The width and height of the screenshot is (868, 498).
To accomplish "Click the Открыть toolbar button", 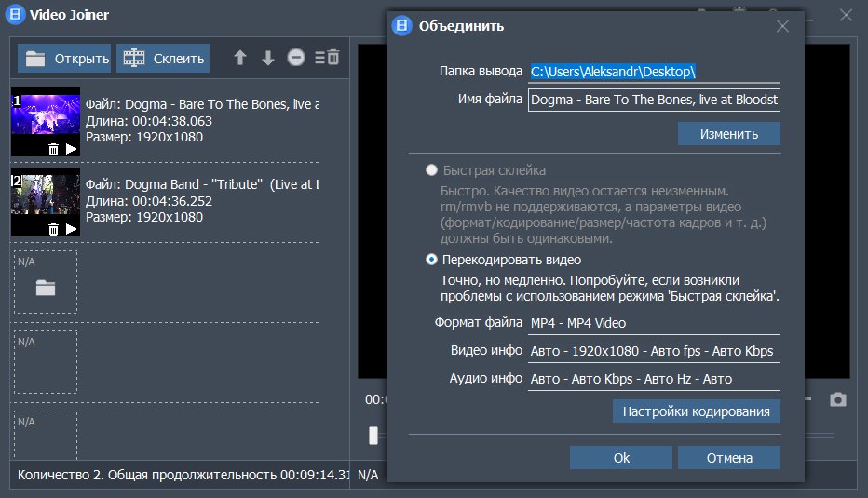I will (64, 59).
